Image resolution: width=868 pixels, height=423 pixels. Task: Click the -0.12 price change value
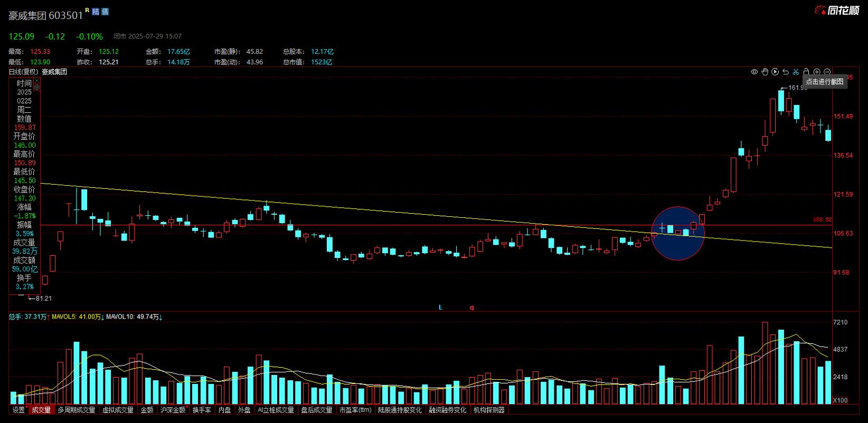coord(55,36)
